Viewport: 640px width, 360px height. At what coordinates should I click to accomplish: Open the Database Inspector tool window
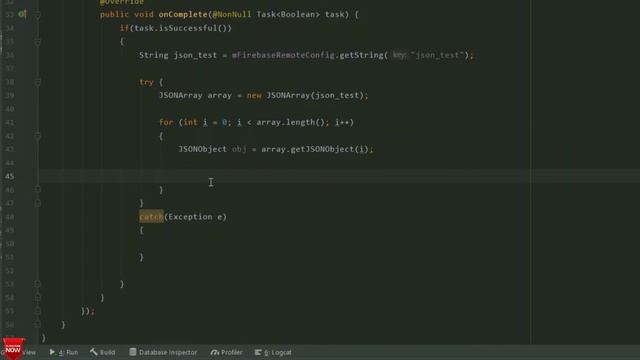point(163,352)
